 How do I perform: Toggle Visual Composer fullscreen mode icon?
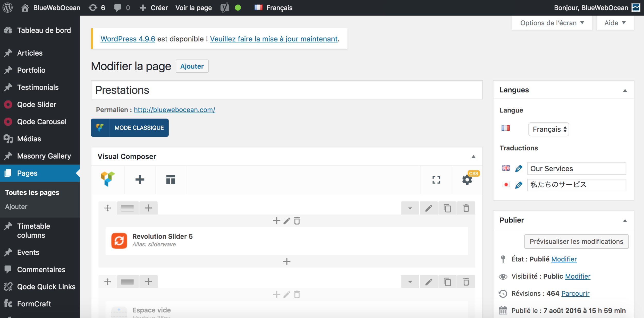[x=436, y=179]
